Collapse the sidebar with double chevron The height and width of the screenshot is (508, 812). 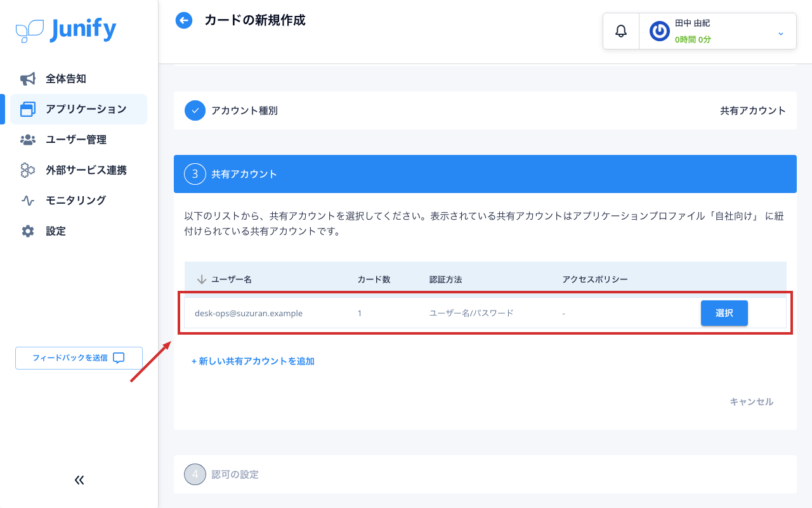pyautogui.click(x=79, y=480)
